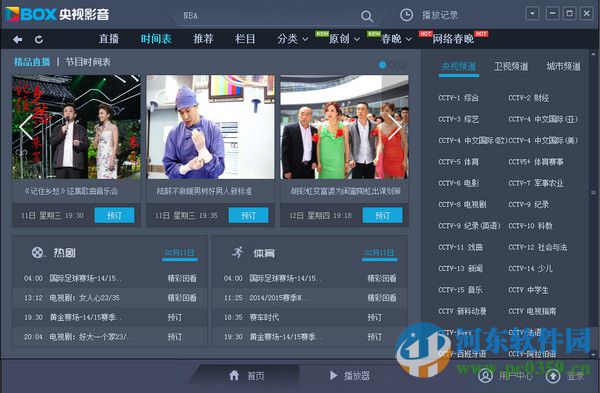Open the 推荐 tab

[x=203, y=39]
